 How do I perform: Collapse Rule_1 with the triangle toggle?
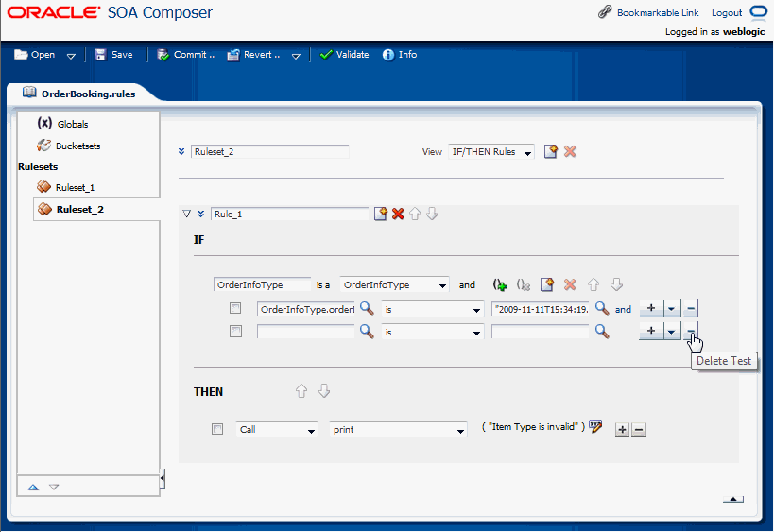pyautogui.click(x=186, y=214)
